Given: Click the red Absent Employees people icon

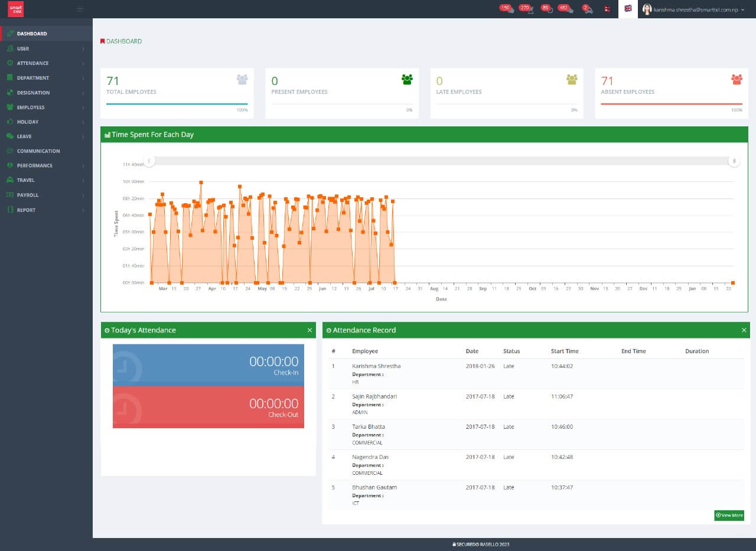Looking at the screenshot, I should click(737, 79).
